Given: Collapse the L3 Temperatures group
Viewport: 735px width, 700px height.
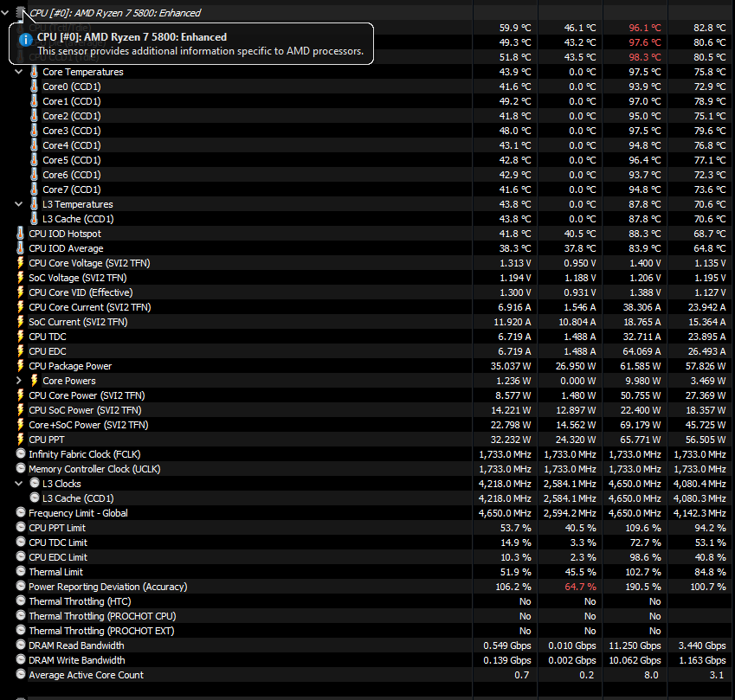Looking at the screenshot, I should (19, 204).
